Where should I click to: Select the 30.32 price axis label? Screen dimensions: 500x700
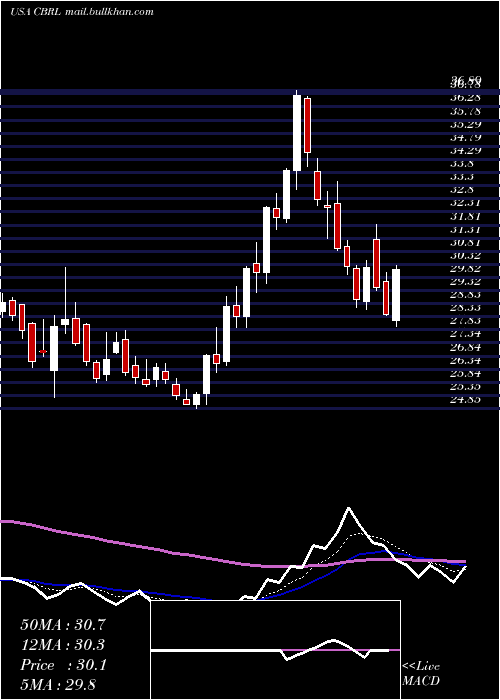(x=466, y=256)
